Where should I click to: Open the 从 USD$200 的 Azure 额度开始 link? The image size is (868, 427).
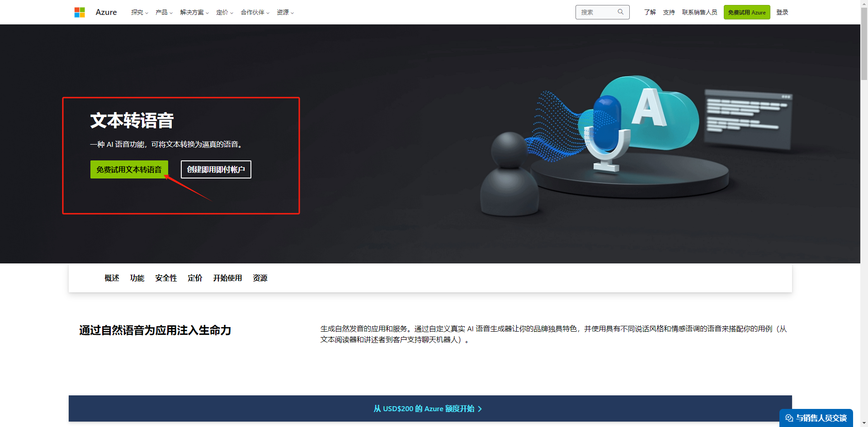428,408
